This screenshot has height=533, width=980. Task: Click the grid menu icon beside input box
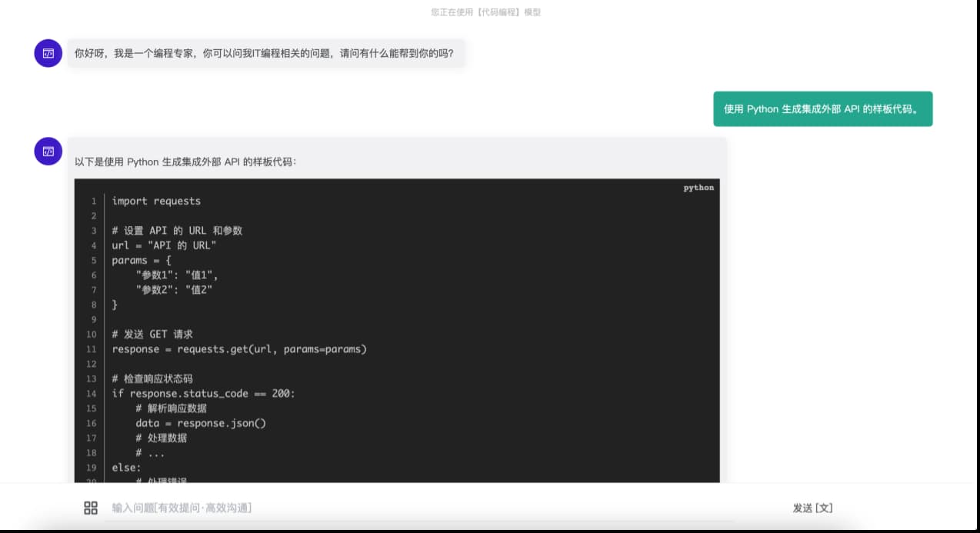(x=91, y=508)
